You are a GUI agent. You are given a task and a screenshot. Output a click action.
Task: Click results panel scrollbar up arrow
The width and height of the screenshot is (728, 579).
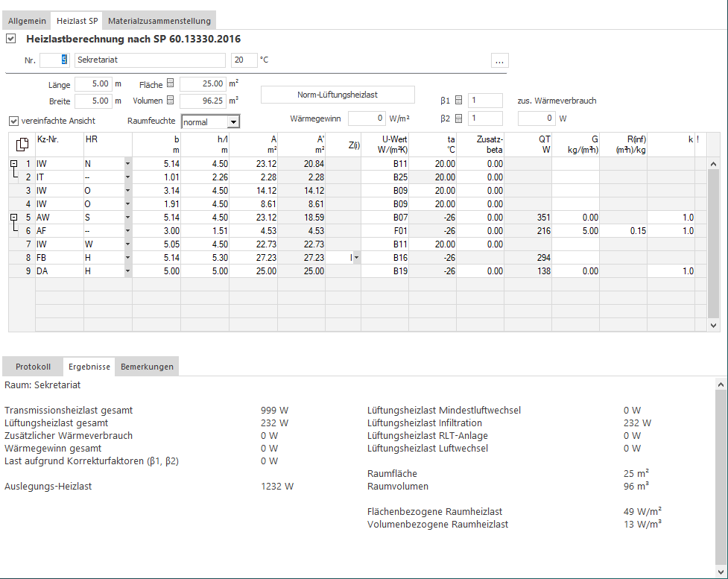pyautogui.click(x=721, y=385)
